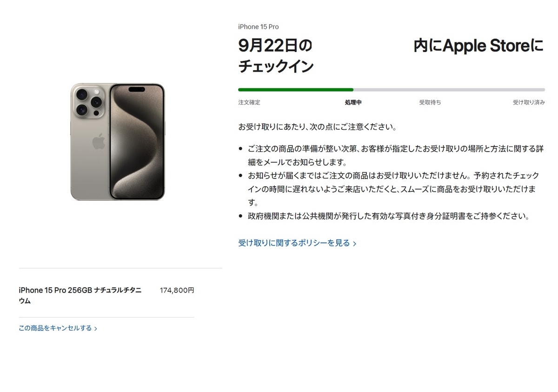558x392 pixels.
Task: Click the gray portion of progress bar
Action: click(449, 90)
